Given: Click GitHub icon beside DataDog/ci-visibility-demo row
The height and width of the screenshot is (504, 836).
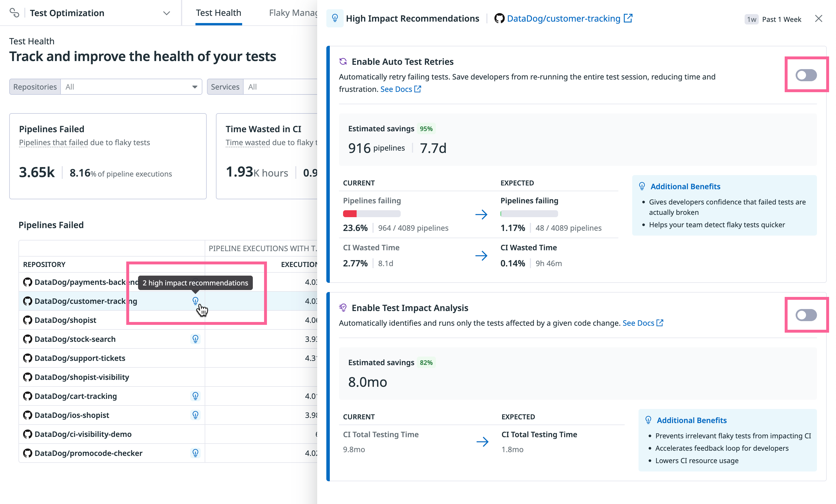Looking at the screenshot, I should tap(27, 434).
